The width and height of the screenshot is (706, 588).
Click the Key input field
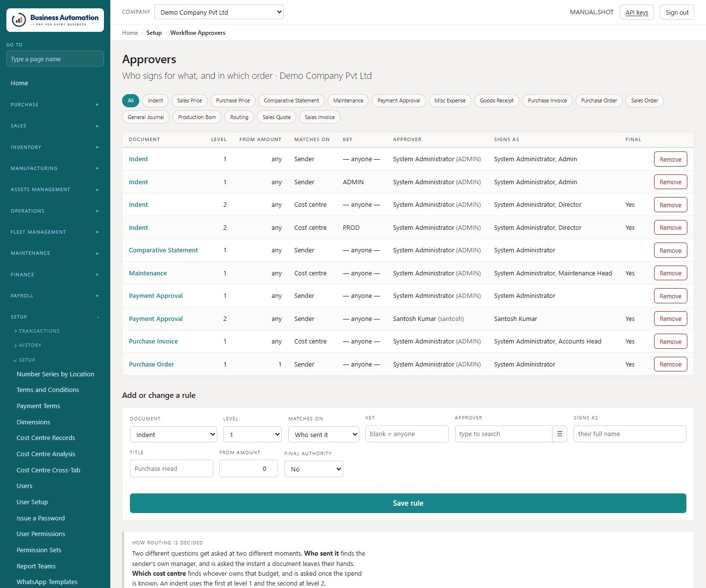(407, 434)
